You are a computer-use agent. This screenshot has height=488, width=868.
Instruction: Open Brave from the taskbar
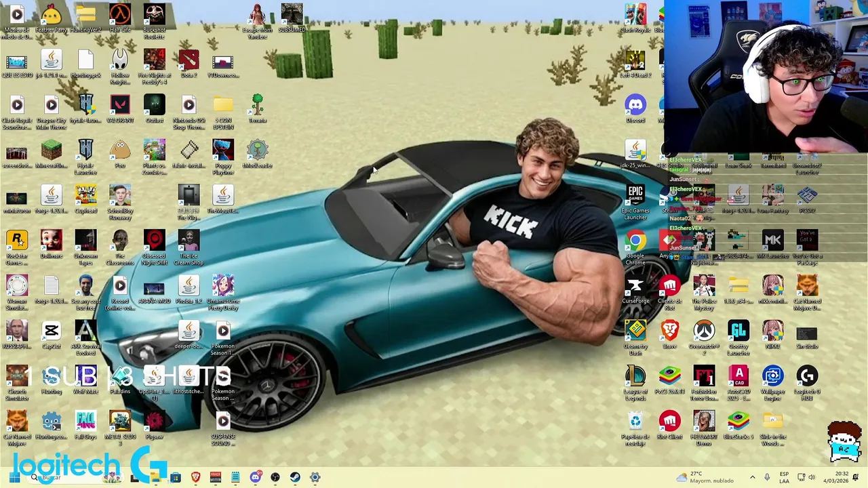click(x=196, y=478)
